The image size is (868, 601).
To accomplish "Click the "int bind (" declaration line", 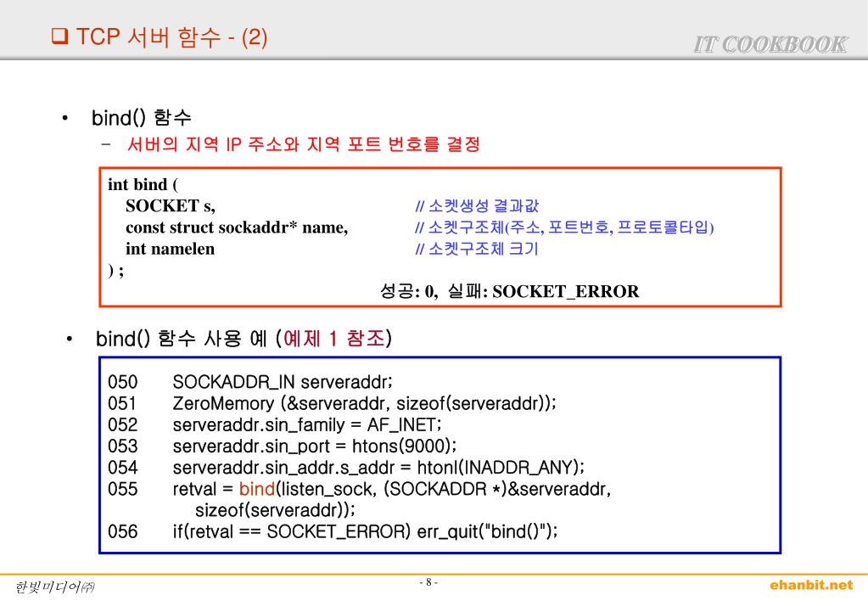I will (x=143, y=184).
